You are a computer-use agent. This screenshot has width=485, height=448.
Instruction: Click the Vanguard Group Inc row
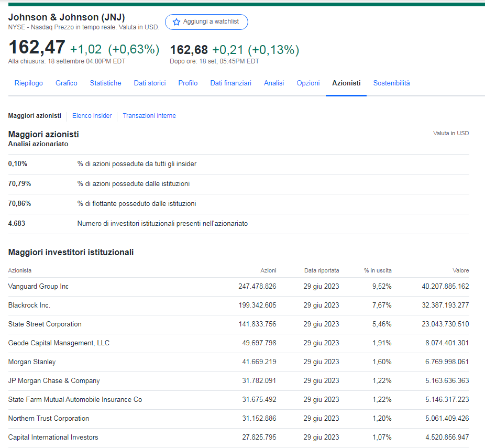coord(39,287)
